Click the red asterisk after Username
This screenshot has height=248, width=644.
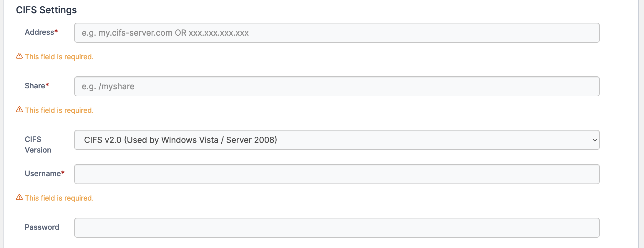(x=63, y=173)
